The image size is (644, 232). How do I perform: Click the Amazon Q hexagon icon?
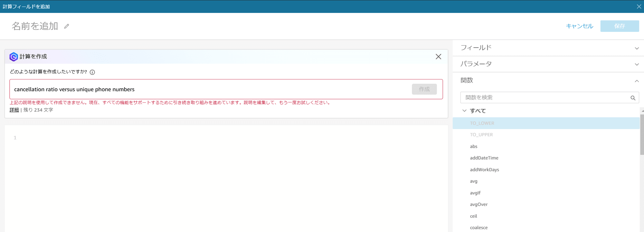14,57
